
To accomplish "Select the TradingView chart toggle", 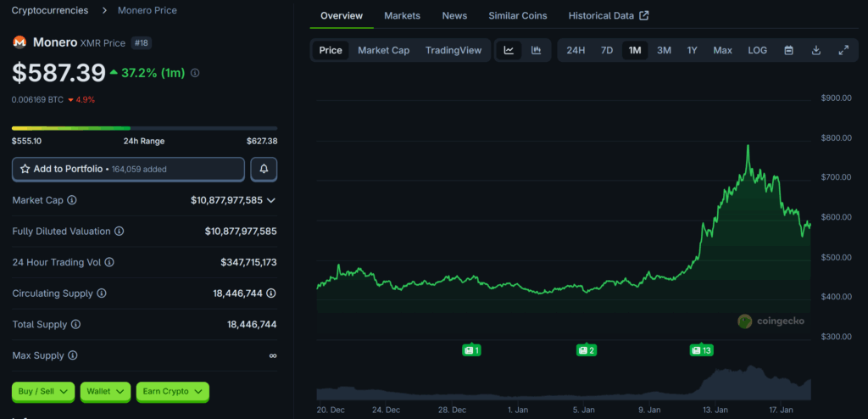I will pos(453,50).
